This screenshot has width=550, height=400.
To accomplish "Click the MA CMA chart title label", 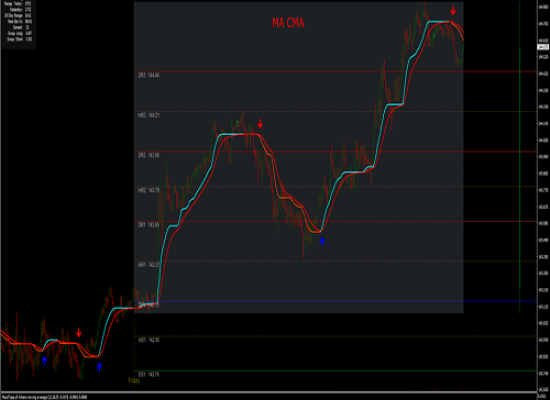I will coord(288,23).
